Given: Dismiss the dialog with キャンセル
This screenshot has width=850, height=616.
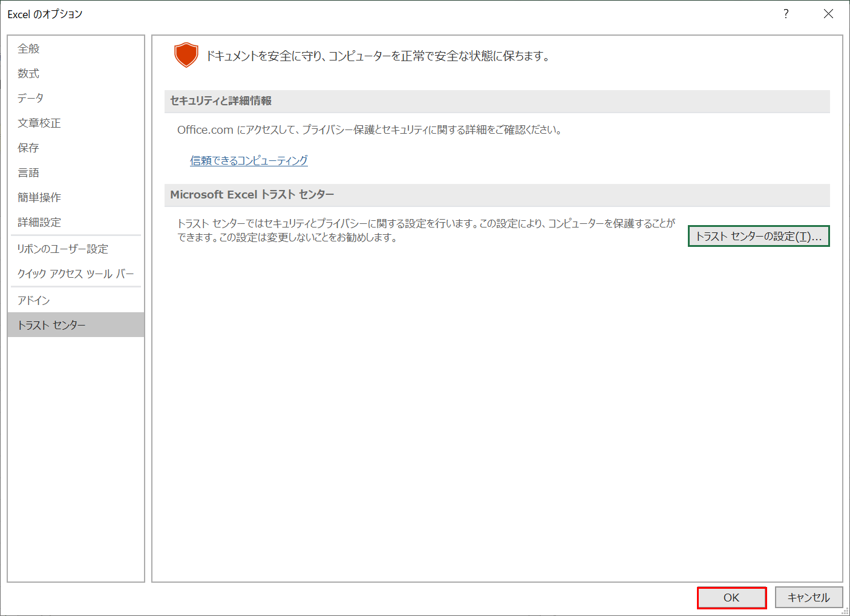Looking at the screenshot, I should pyautogui.click(x=809, y=597).
